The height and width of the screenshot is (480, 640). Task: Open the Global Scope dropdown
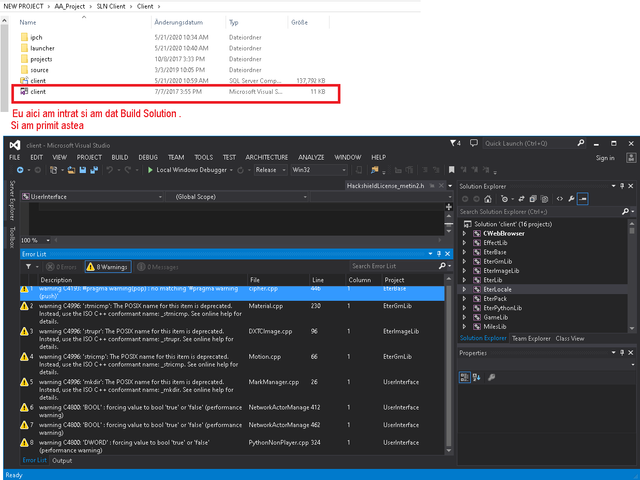(x=237, y=197)
